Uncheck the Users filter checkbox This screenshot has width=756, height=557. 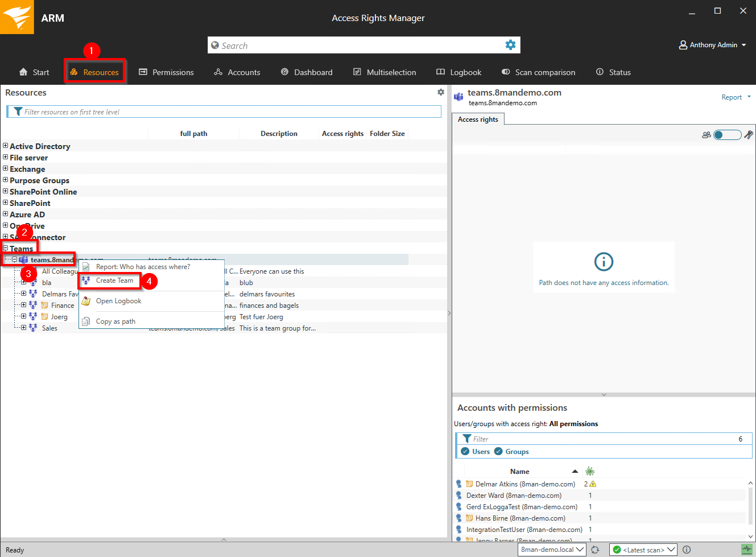[x=465, y=452]
